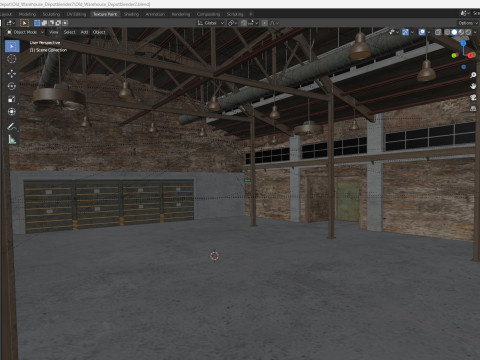The height and width of the screenshot is (360, 480).
Task: Toggle X-ray display
Action: [x=438, y=32]
